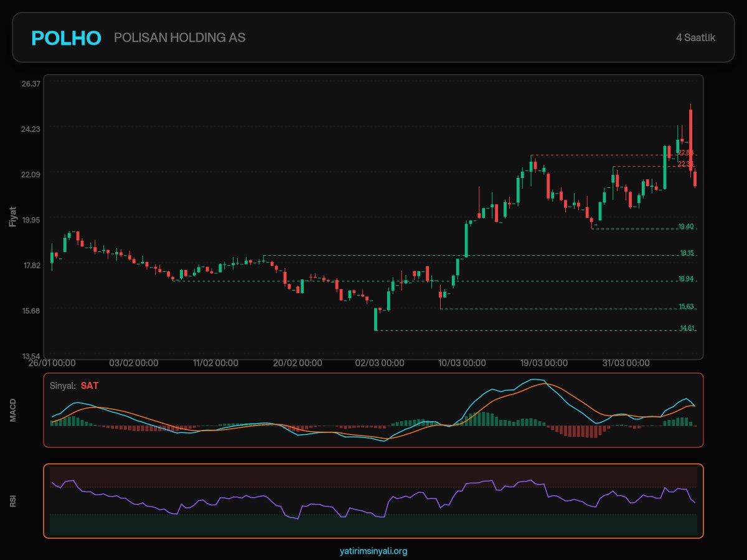Click the Sinyal label in MACD panel
Screen dimensions: 747x560
[x=63, y=386]
